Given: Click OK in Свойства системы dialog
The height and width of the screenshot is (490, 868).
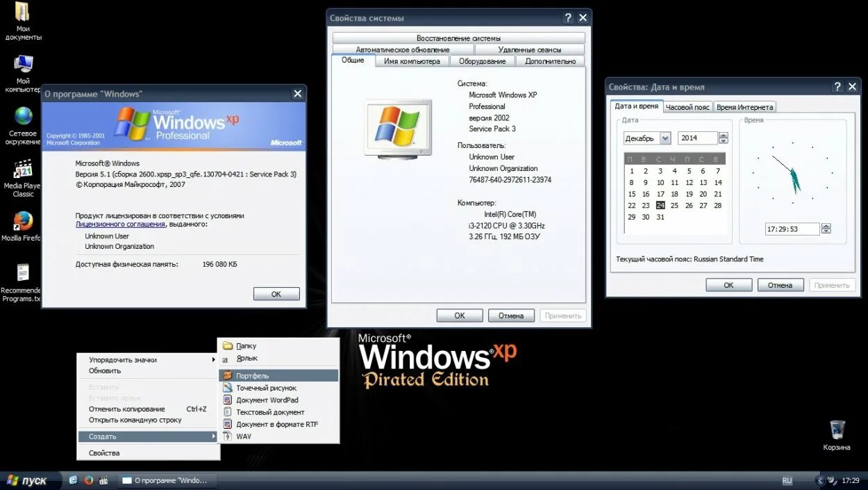Looking at the screenshot, I should 460,316.
